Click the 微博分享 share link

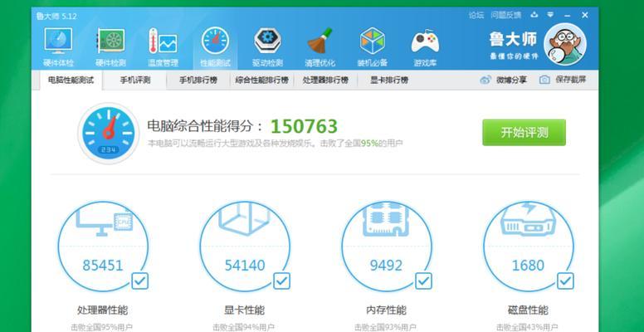pos(511,80)
